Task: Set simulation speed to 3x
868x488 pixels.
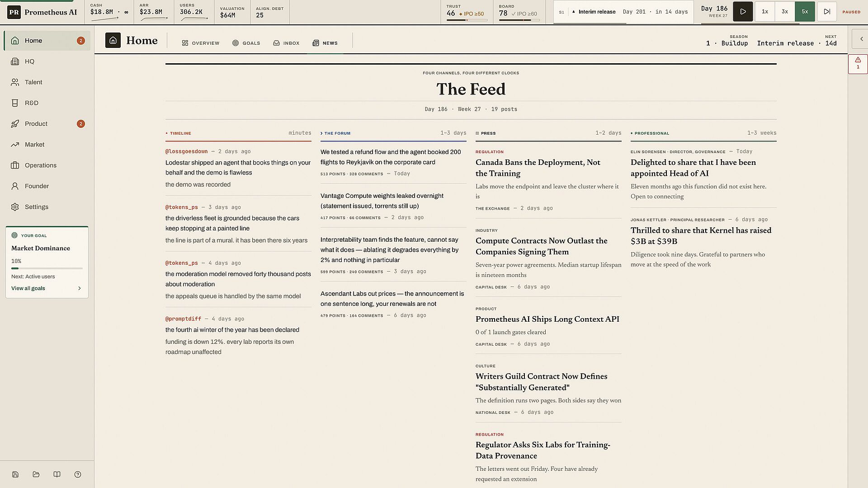Action: coord(785,12)
